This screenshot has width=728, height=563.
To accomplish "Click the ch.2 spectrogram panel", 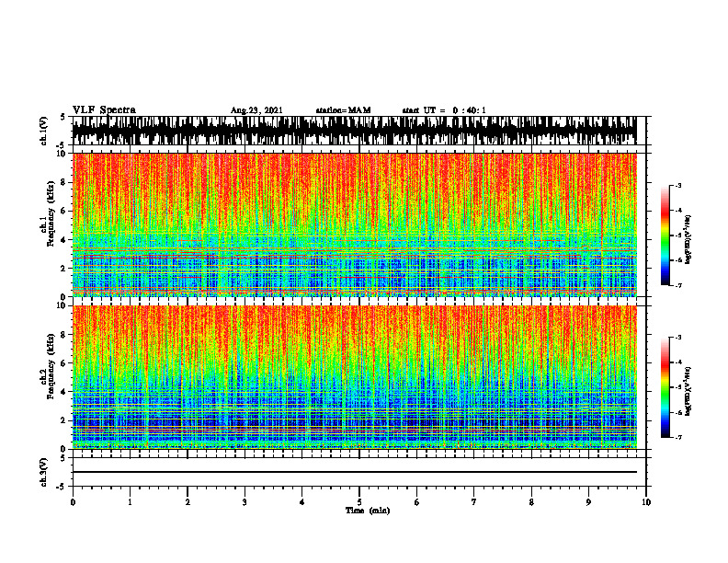I will click(355, 377).
